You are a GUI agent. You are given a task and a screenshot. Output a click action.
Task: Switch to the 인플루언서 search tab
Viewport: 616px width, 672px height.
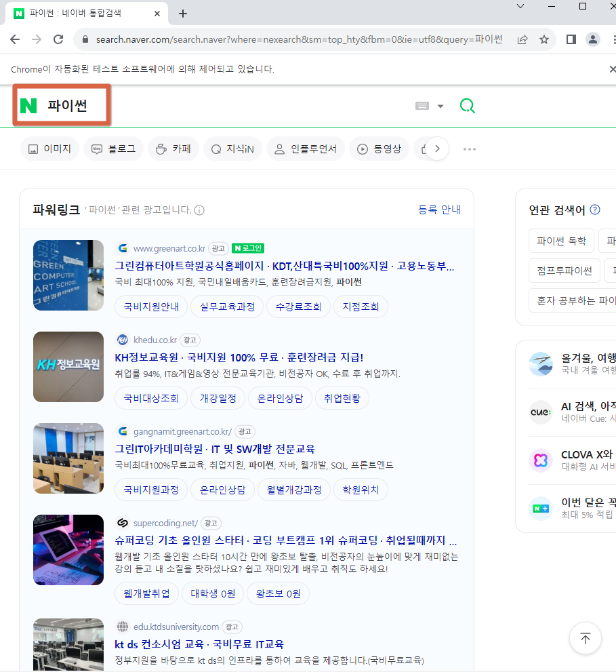[306, 149]
